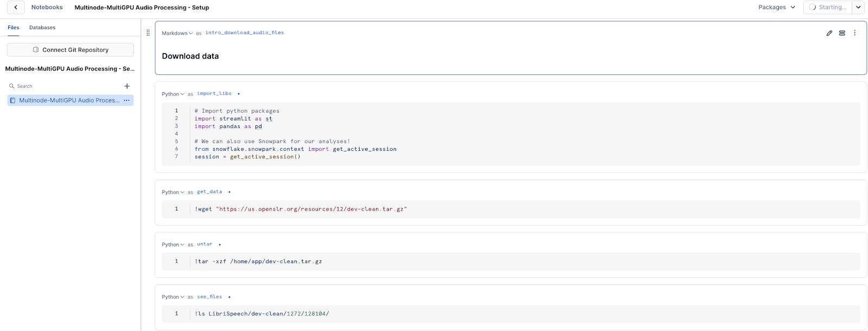The height and width of the screenshot is (331, 868).
Task: Rename the intro_download_audio_files cell name
Action: point(245,33)
